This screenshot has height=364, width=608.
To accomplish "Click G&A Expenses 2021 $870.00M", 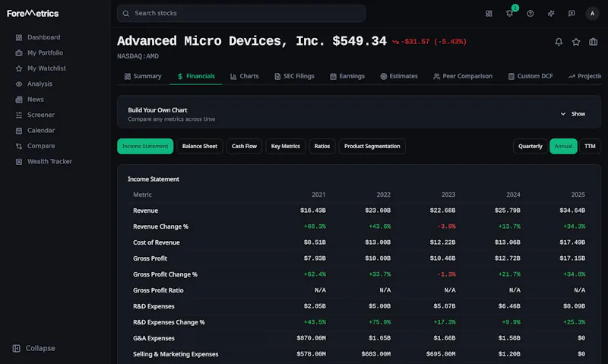I will (311, 338).
